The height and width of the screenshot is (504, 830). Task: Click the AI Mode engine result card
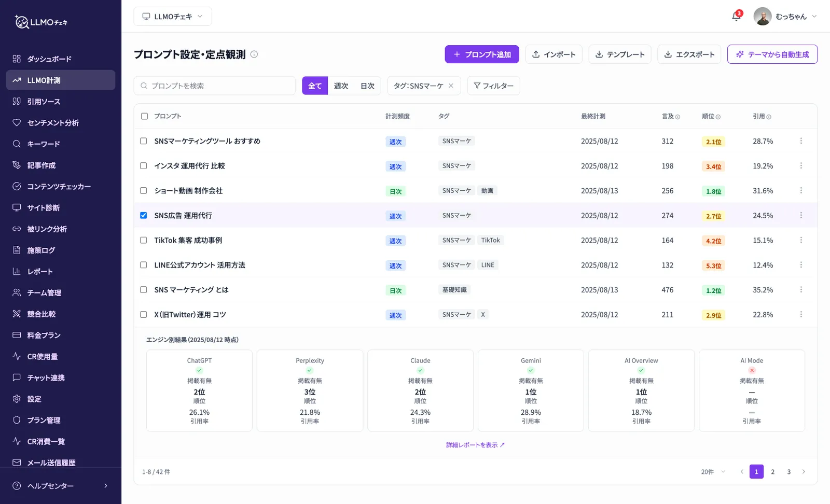[752, 390]
